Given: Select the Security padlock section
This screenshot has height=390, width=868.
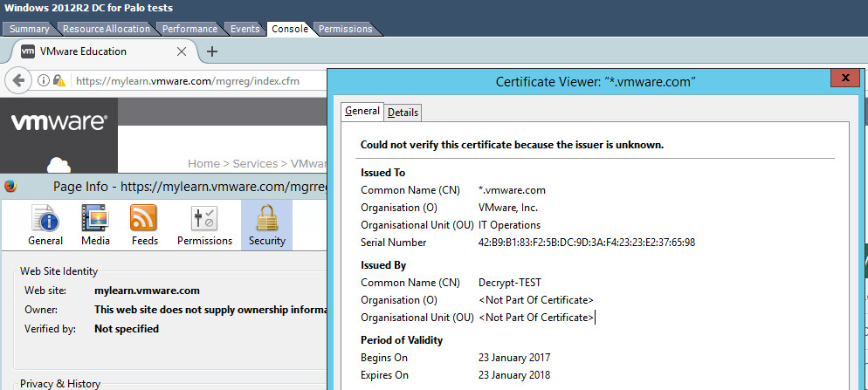Looking at the screenshot, I should click(266, 225).
